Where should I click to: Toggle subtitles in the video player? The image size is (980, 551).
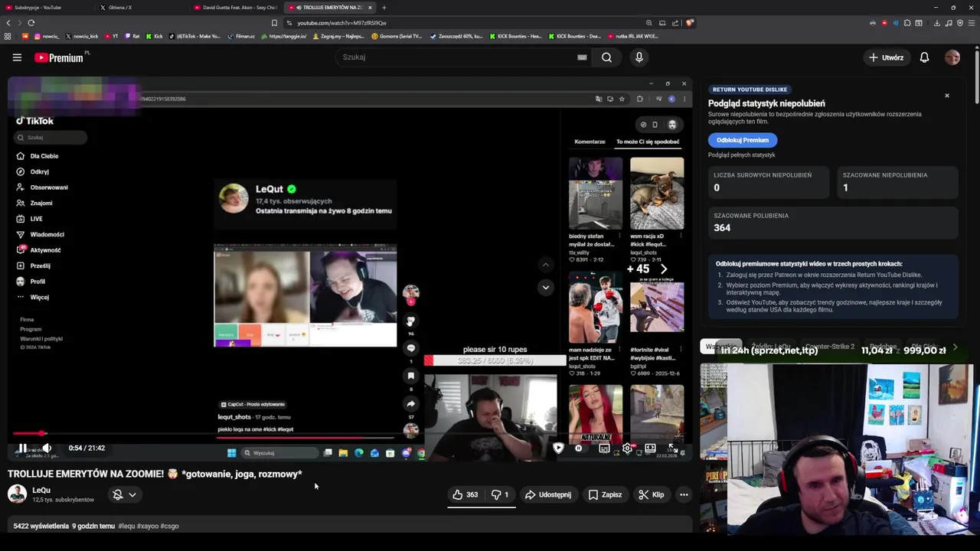point(604,448)
